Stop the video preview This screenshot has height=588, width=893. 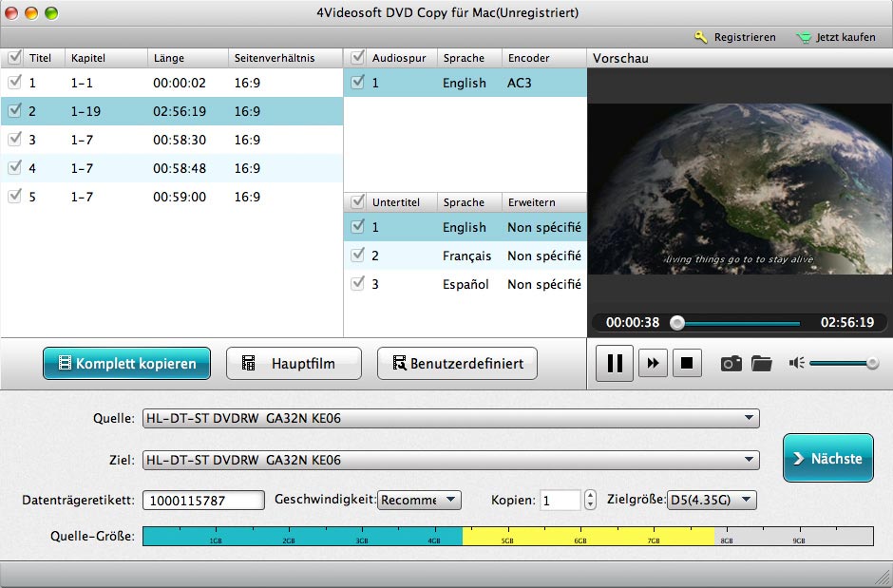687,363
